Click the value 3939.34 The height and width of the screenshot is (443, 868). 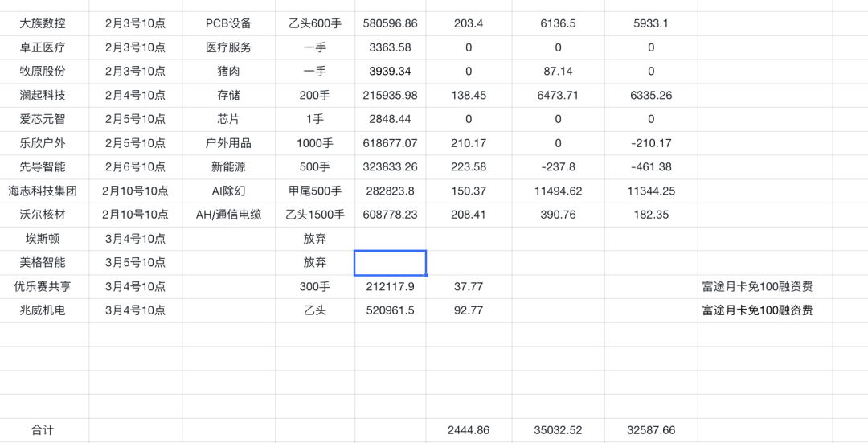pos(391,72)
